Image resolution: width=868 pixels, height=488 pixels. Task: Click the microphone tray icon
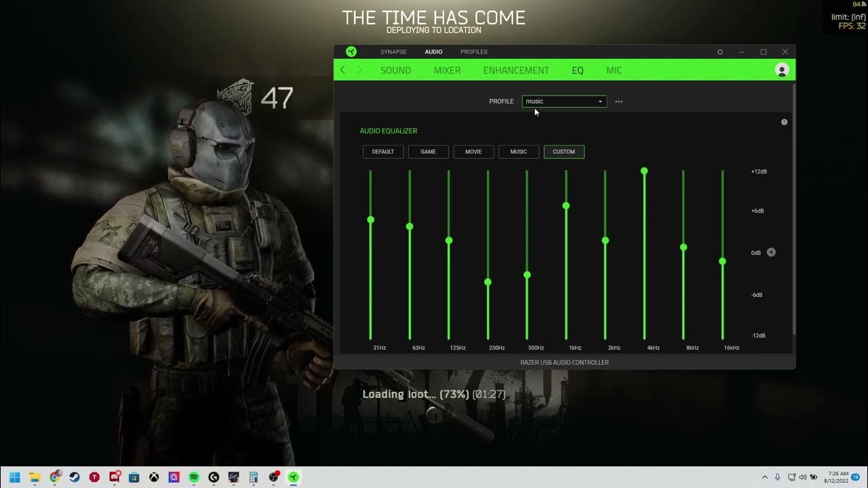point(778,477)
